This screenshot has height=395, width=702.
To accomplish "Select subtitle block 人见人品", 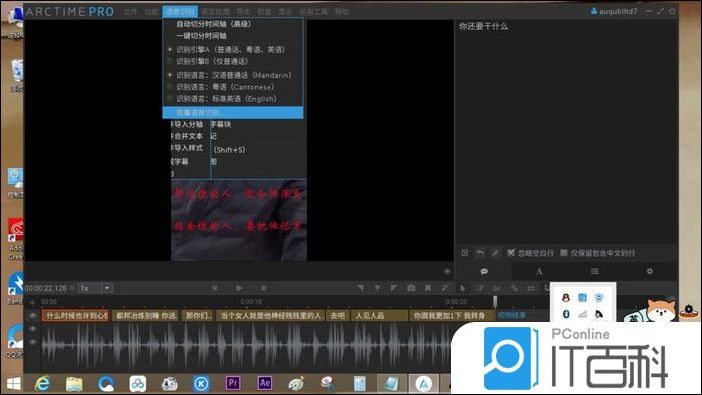I will [379, 316].
